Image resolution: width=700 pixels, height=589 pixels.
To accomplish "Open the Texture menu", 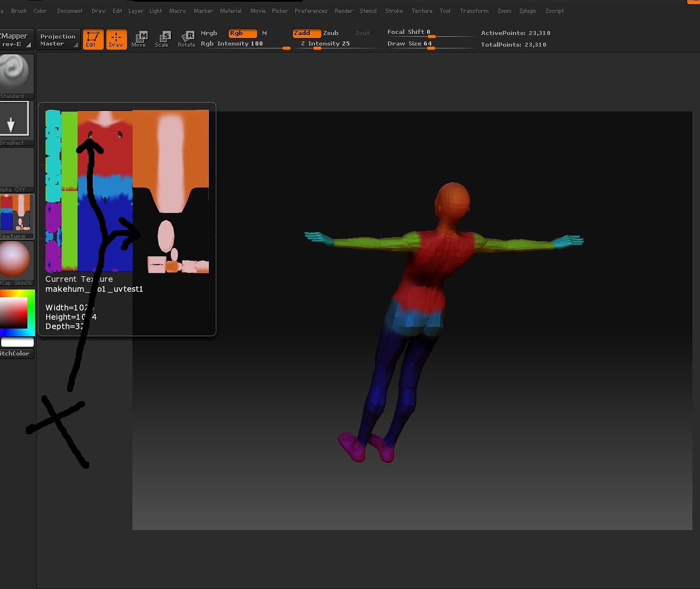I will coord(422,11).
